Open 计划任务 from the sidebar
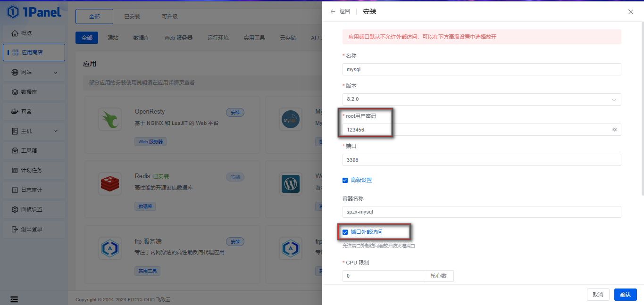Image resolution: width=644 pixels, height=305 pixels. point(32,170)
